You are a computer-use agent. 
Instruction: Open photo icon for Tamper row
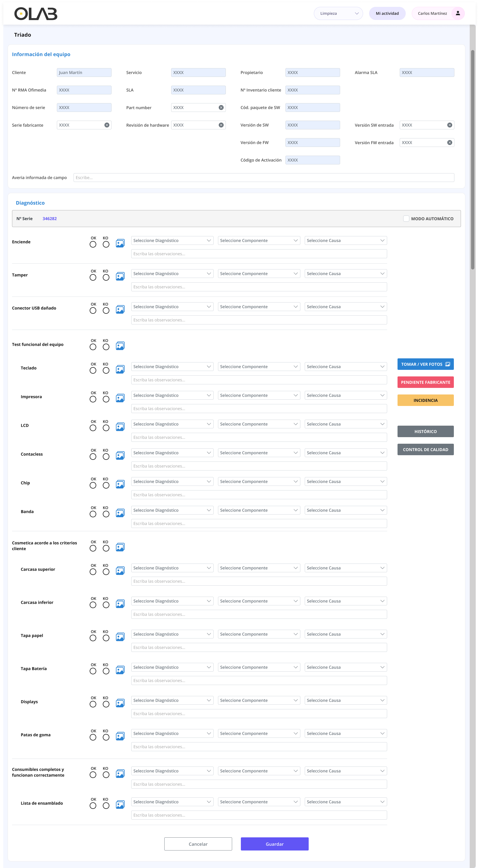coord(120,276)
